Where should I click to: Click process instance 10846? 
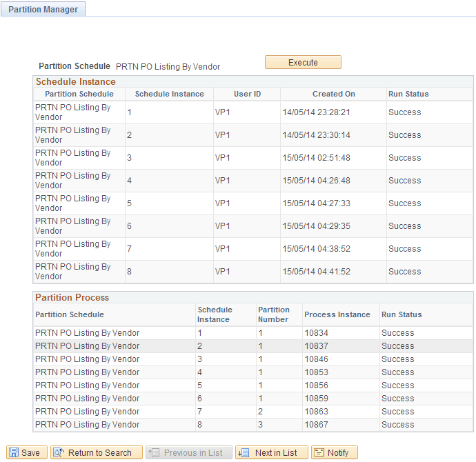[317, 359]
